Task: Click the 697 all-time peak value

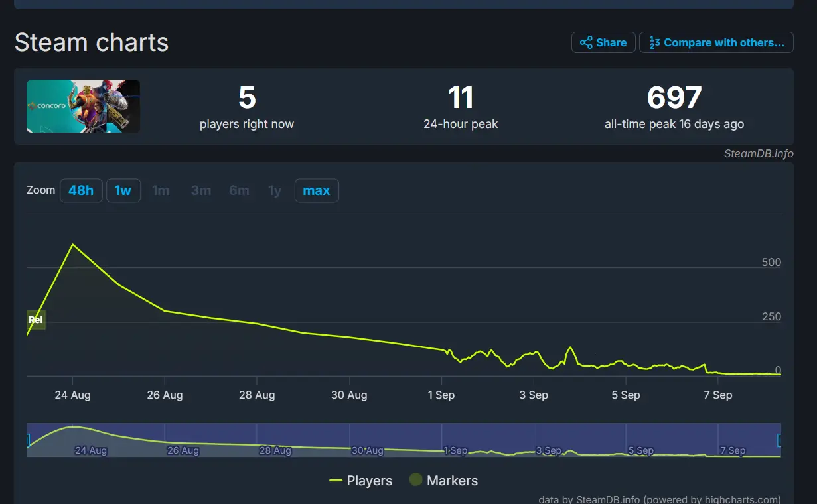Action: 674,98
